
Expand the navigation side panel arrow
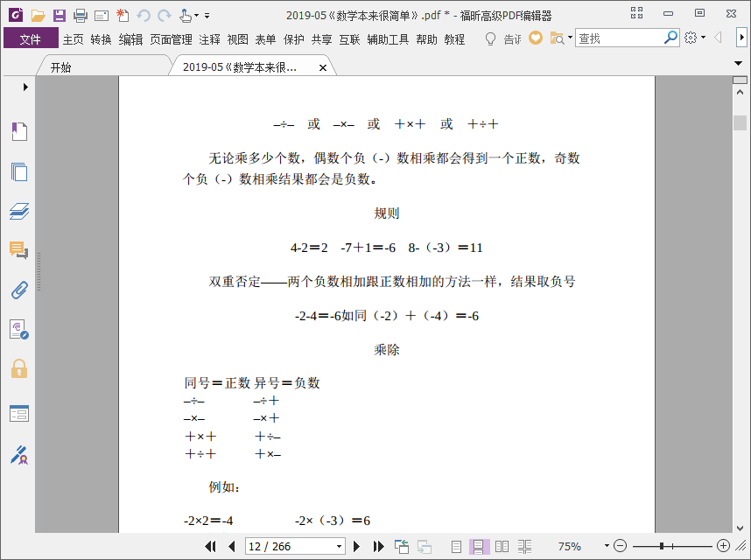[25, 87]
